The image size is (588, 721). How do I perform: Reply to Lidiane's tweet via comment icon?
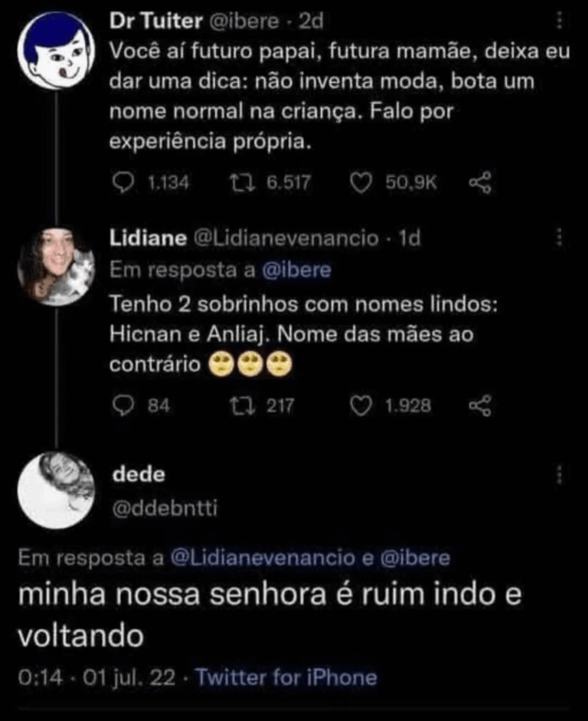tap(123, 406)
